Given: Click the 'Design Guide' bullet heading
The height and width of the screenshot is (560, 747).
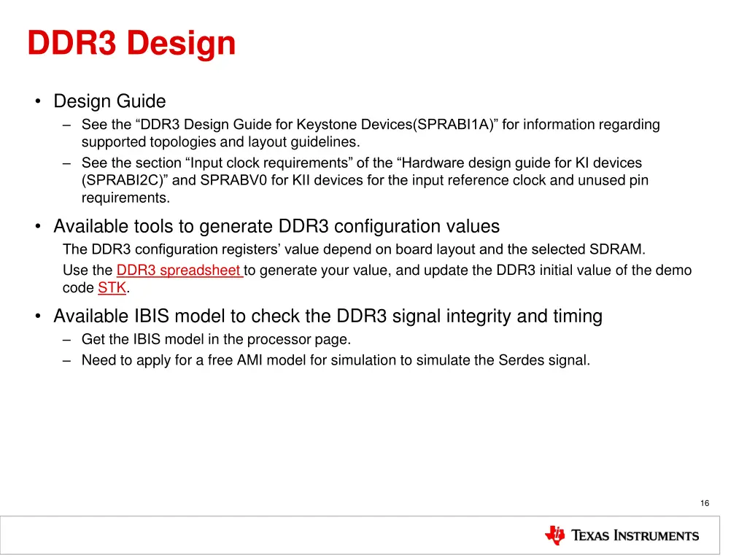Looking at the screenshot, I should (x=109, y=101).
